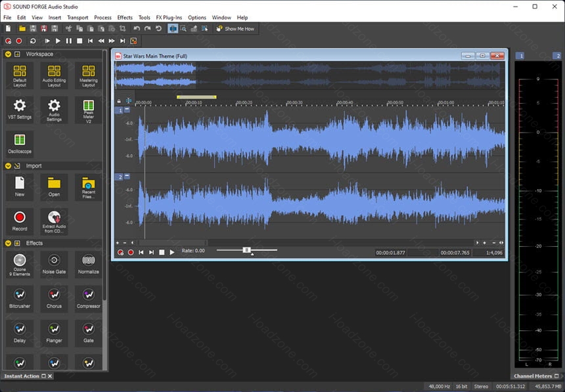Open the Compressor effect icon
This screenshot has width=565, height=392.
(x=88, y=299)
